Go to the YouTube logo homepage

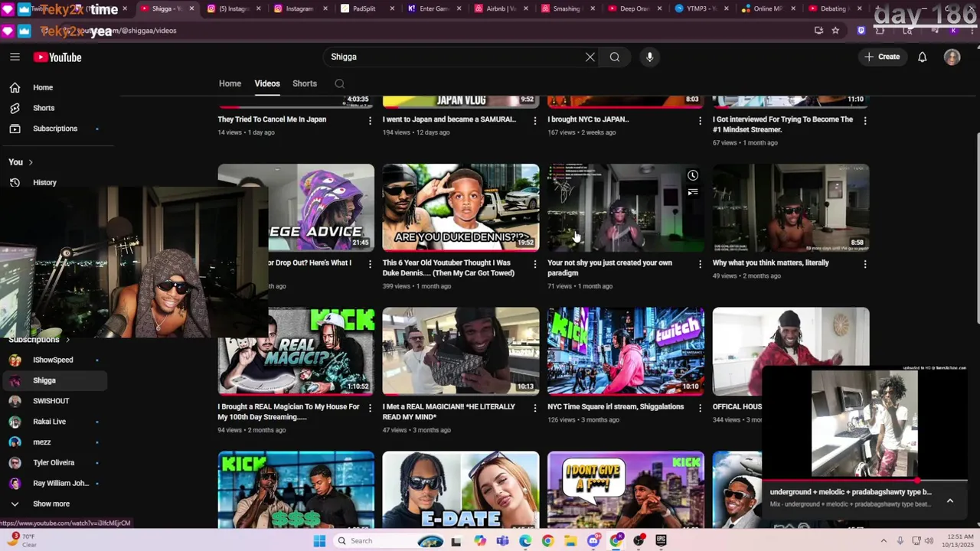point(57,57)
